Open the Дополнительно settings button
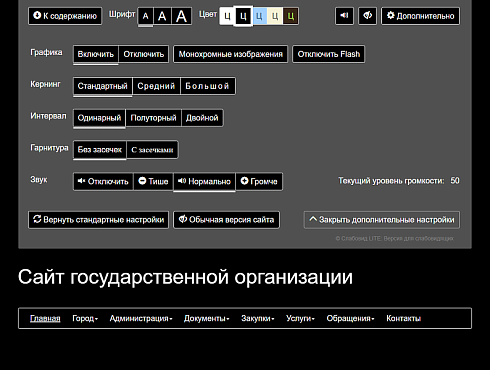Image resolution: width=490 pixels, height=370 pixels. click(420, 16)
